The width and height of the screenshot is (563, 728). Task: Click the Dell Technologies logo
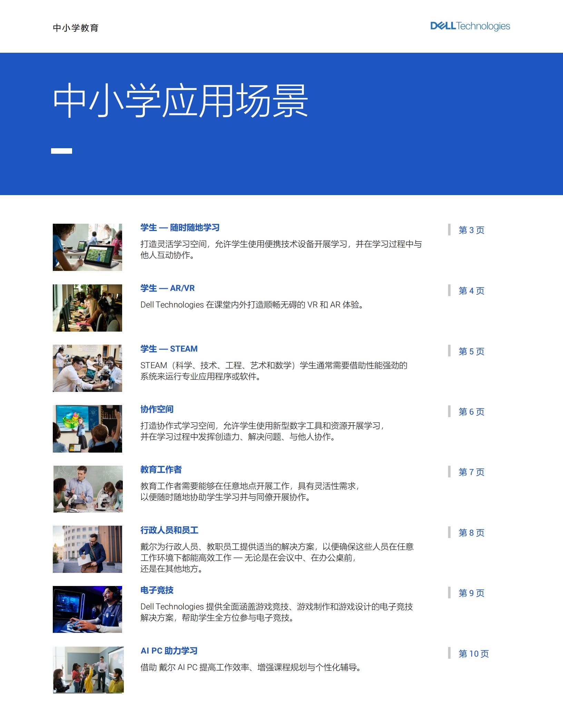[x=470, y=26]
